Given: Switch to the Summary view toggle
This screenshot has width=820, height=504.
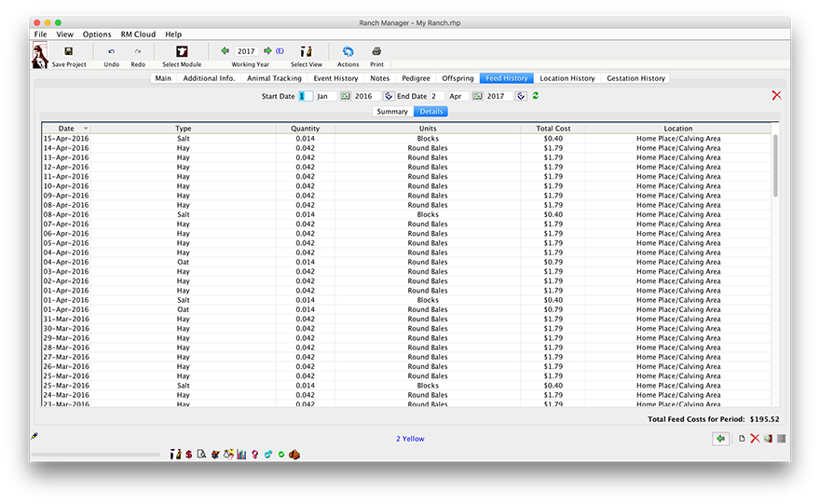Looking at the screenshot, I should point(391,112).
